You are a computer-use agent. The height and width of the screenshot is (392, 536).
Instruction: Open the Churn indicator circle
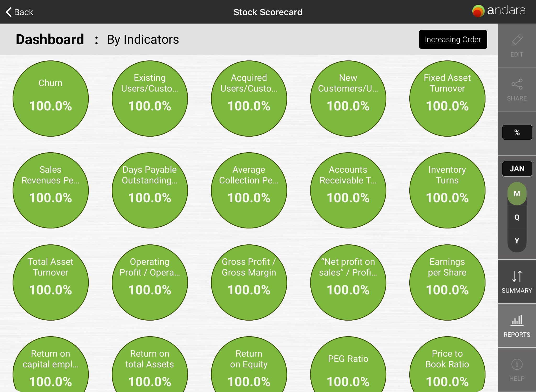click(x=51, y=98)
